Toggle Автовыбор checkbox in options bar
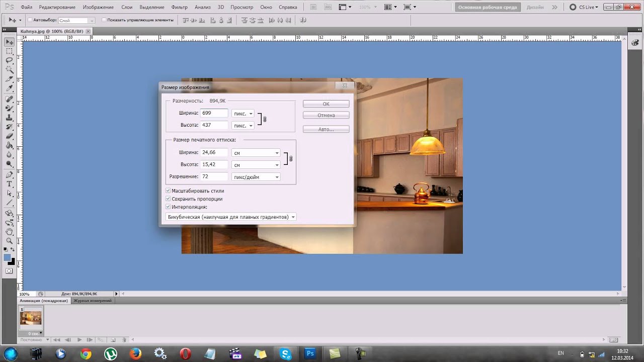This screenshot has width=644, height=362. pyautogui.click(x=29, y=20)
